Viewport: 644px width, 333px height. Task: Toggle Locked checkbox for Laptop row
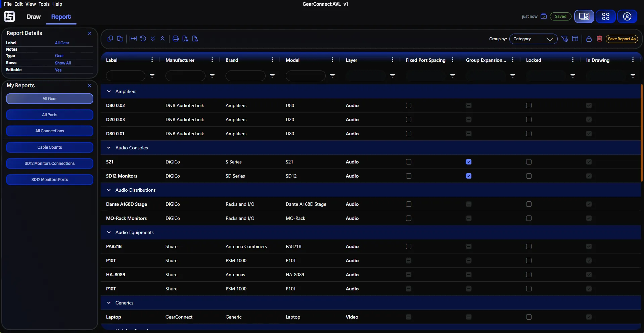(x=529, y=317)
